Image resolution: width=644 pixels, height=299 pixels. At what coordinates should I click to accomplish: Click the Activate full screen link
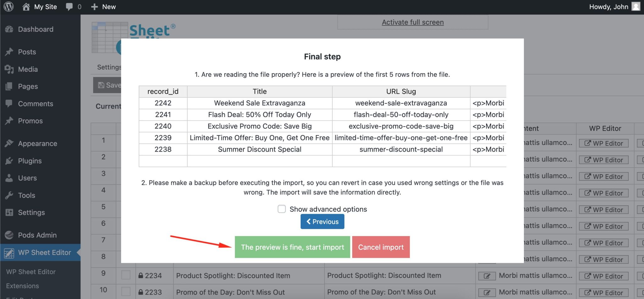(x=413, y=22)
